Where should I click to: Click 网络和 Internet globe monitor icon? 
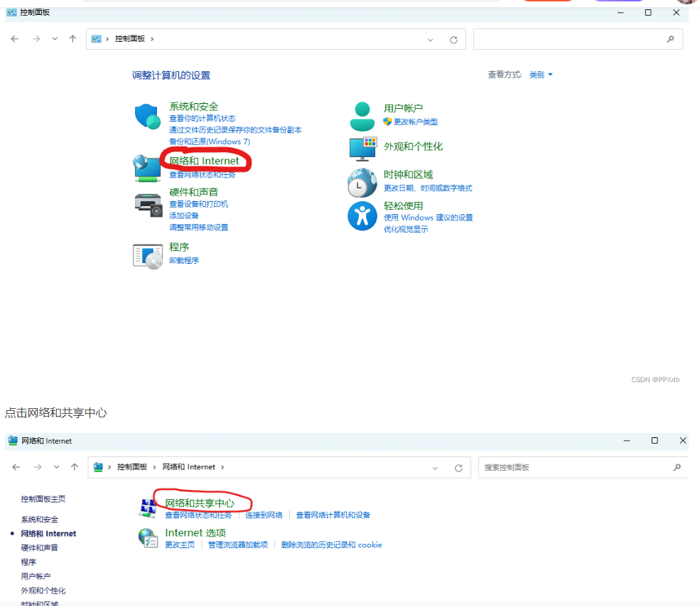147,168
